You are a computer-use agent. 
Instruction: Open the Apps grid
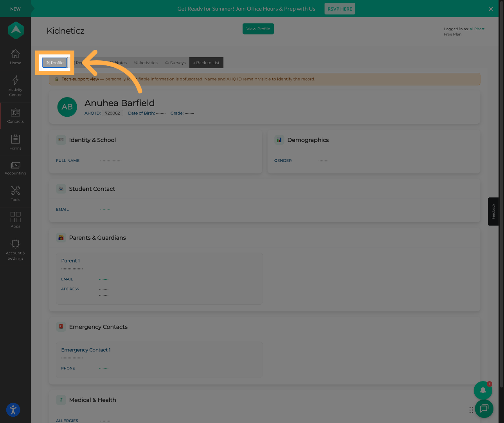15,220
